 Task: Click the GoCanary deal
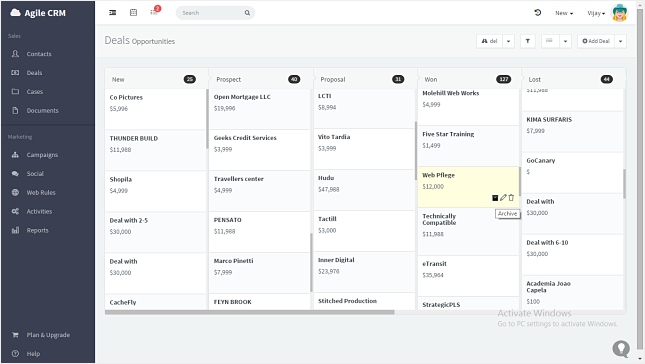[573, 172]
